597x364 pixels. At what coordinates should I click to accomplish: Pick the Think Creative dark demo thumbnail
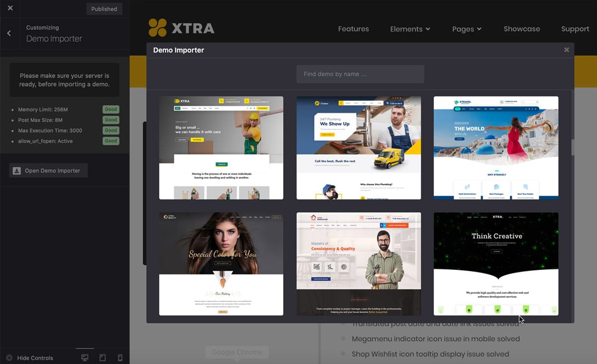pyautogui.click(x=496, y=264)
